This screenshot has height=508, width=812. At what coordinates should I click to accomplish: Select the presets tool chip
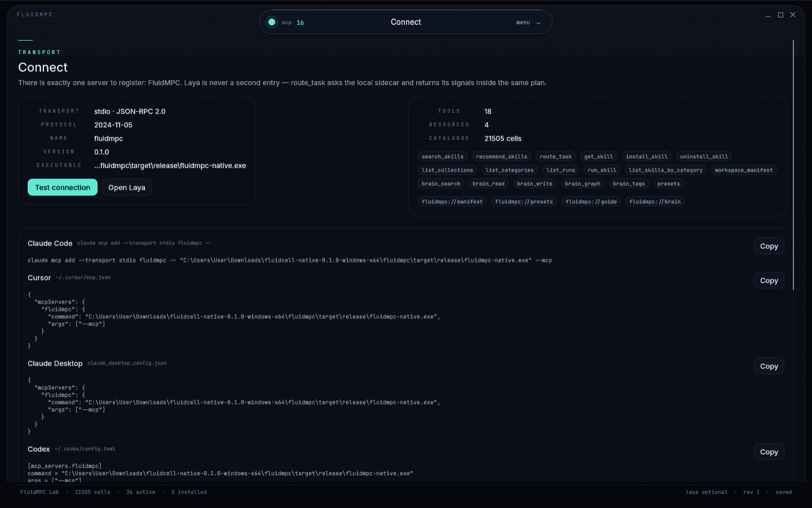coord(669,184)
